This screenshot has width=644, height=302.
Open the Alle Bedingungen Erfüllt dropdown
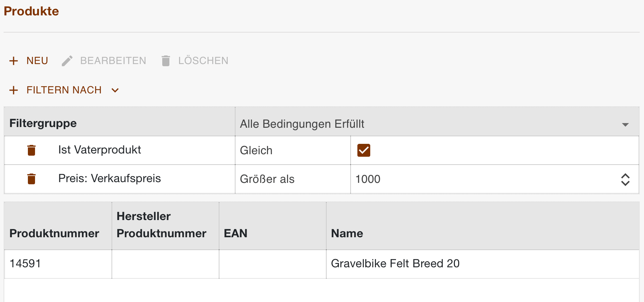pos(625,125)
